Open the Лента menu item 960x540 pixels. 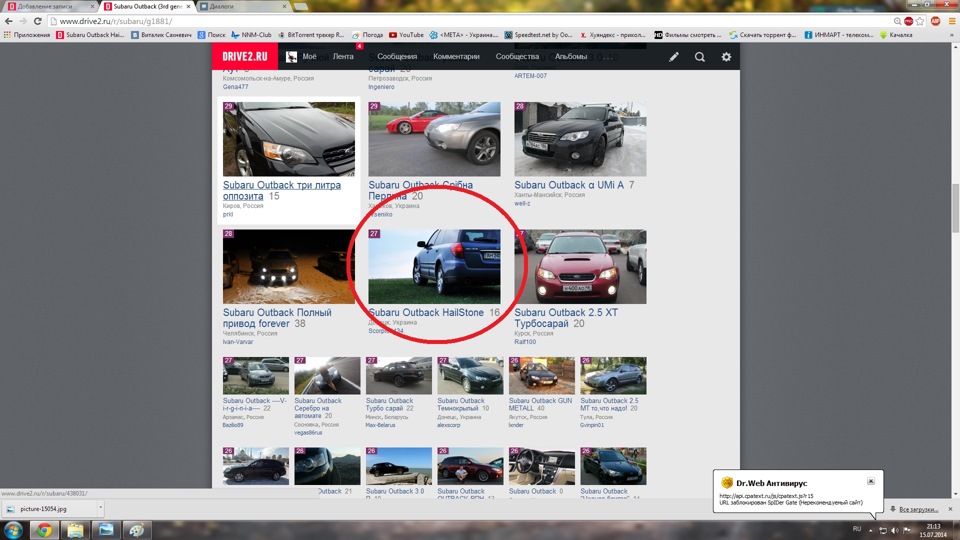coord(343,56)
